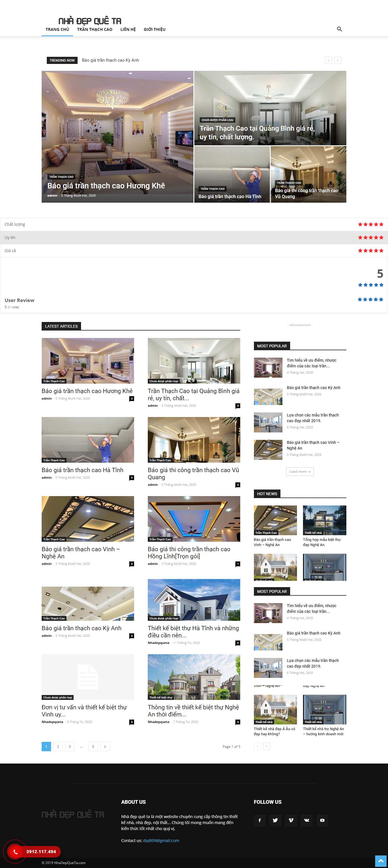Open the YouTube icon under Follow Us
Image resolution: width=388 pixels, height=868 pixels.
point(322,820)
